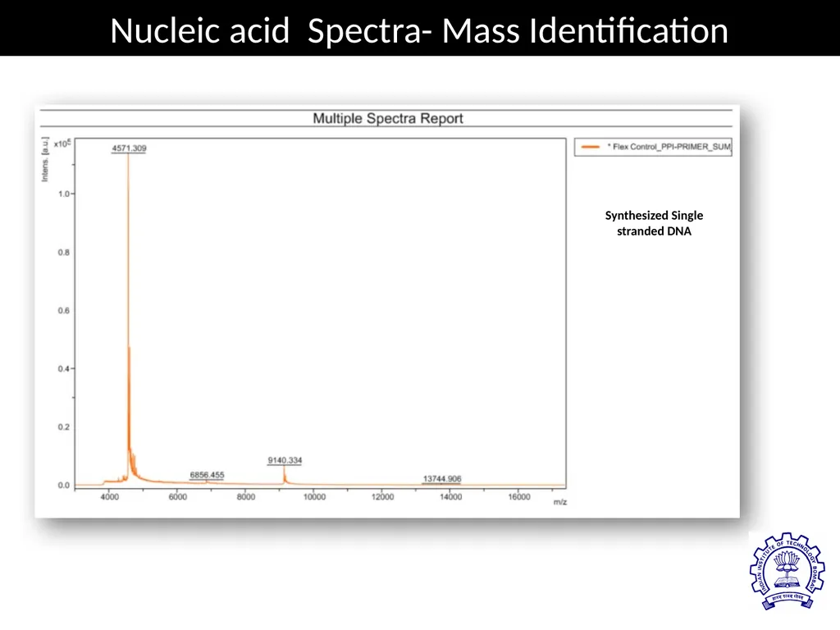Click the x-axis tick value 14000

pyautogui.click(x=450, y=497)
